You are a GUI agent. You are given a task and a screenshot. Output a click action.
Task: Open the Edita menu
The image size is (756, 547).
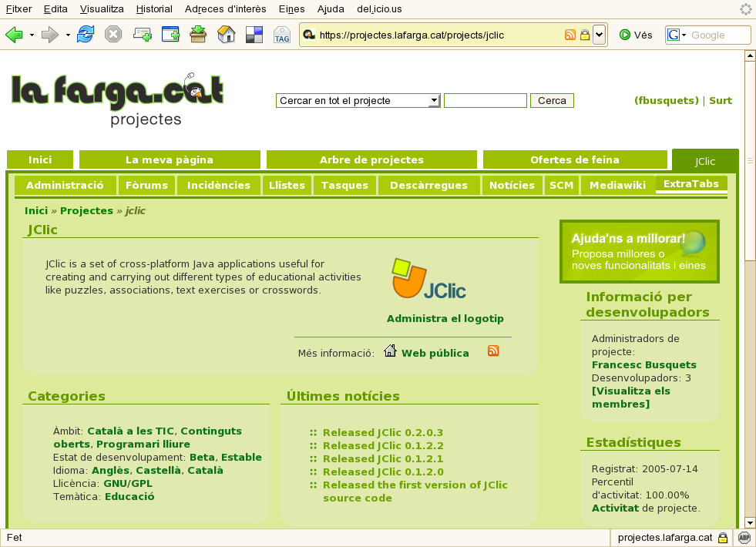[x=55, y=8]
